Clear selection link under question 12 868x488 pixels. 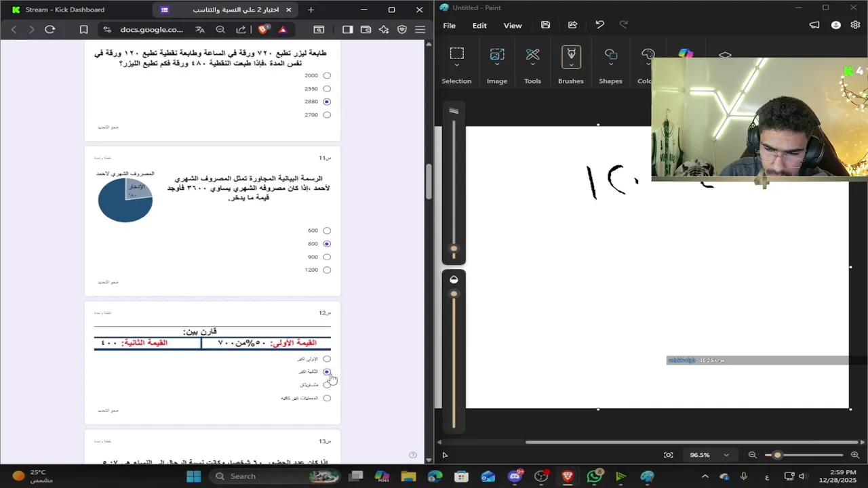pos(108,411)
